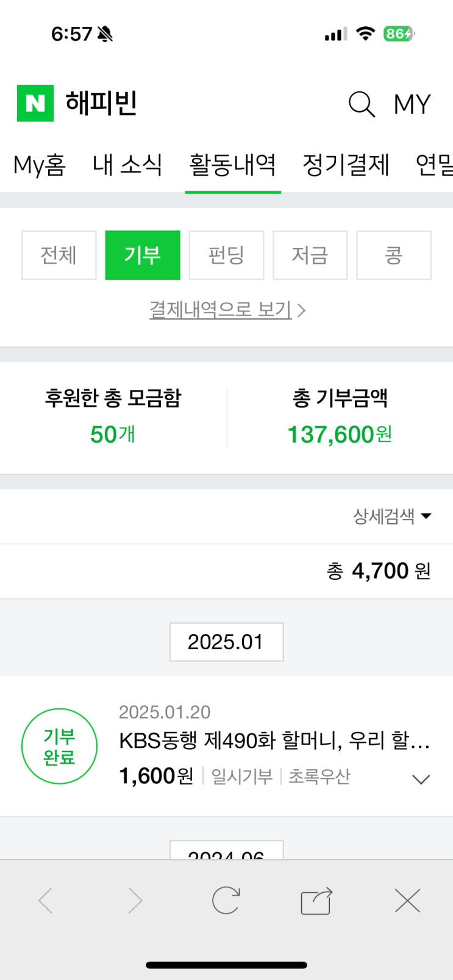Go forward with the browser forward arrow
Screen dimensions: 453x980
(135, 900)
